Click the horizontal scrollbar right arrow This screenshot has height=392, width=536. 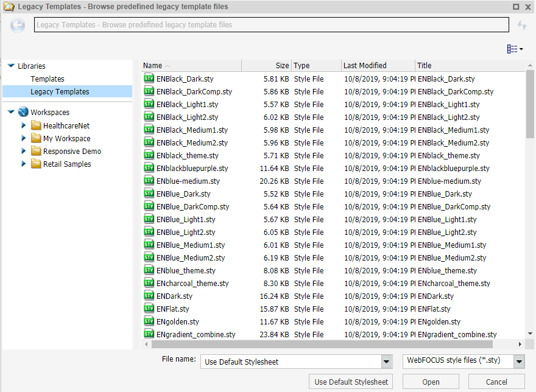(x=520, y=344)
